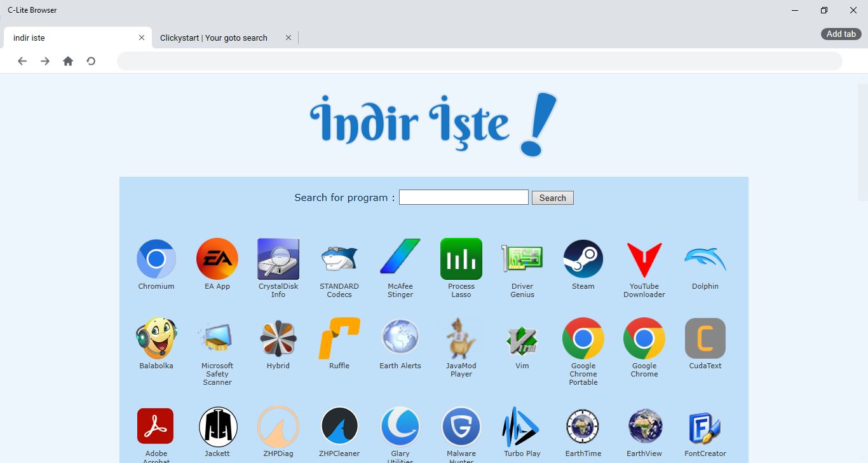
Task: Focus the Search for program text field
Action: [464, 197]
